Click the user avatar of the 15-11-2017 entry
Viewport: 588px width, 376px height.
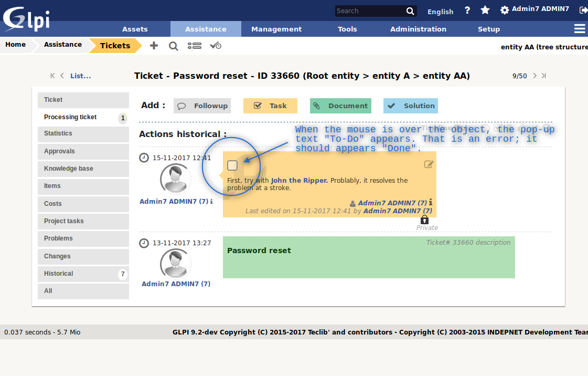(176, 179)
